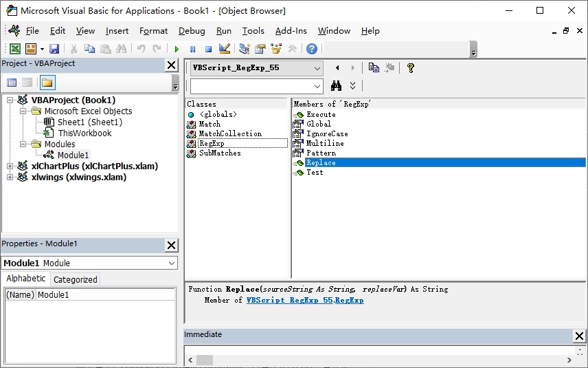
Task: Click the Find binoculars icon in the Standard toolbar
Action: point(121,49)
